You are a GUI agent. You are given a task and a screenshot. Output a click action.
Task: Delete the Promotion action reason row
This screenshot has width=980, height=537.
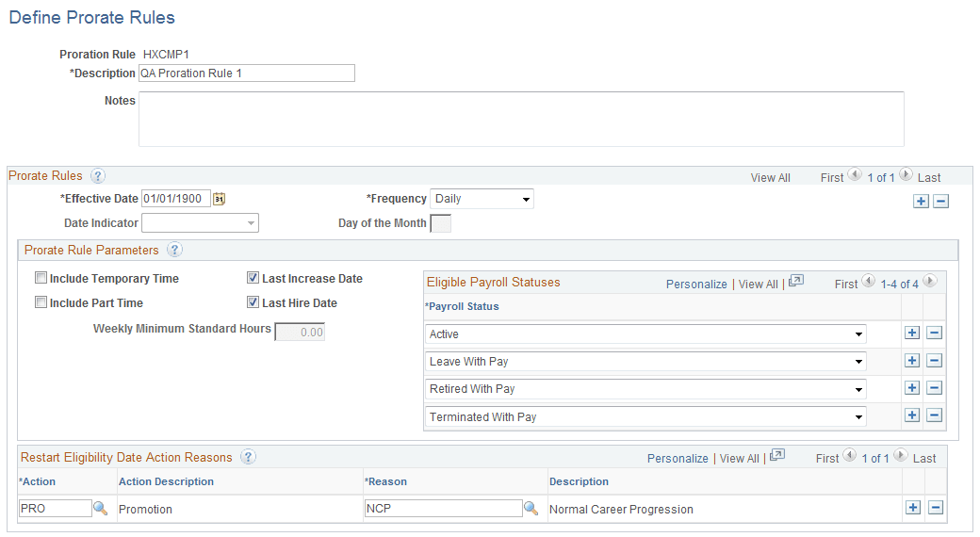click(936, 508)
